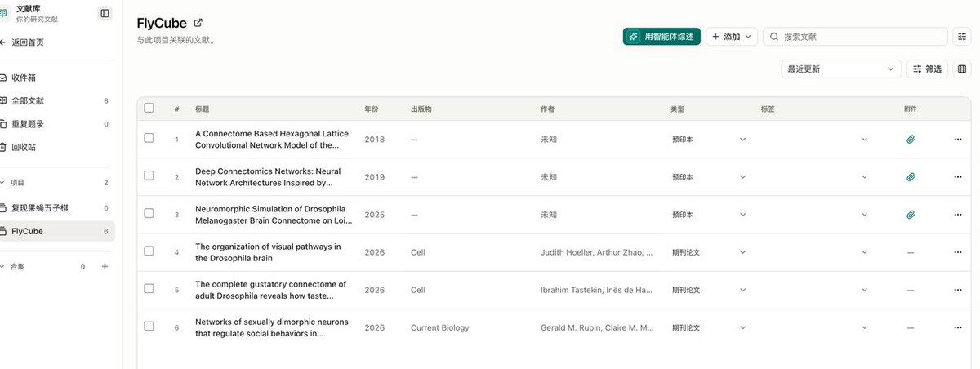Select all rows with header checkbox

click(149, 108)
